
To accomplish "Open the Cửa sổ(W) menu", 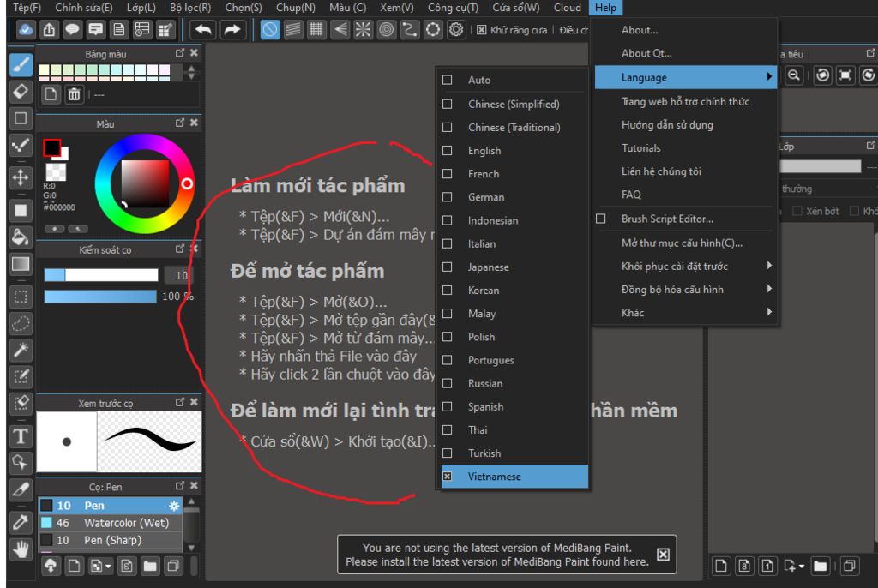I will coord(515,8).
